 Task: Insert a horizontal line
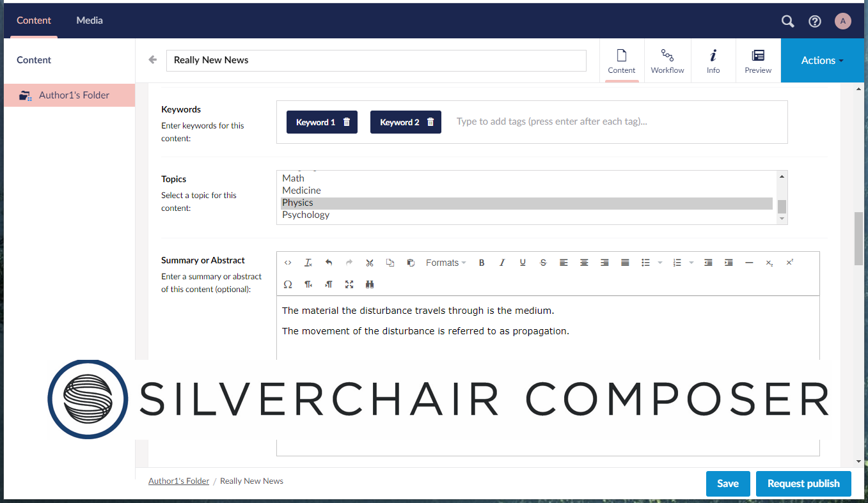click(749, 263)
